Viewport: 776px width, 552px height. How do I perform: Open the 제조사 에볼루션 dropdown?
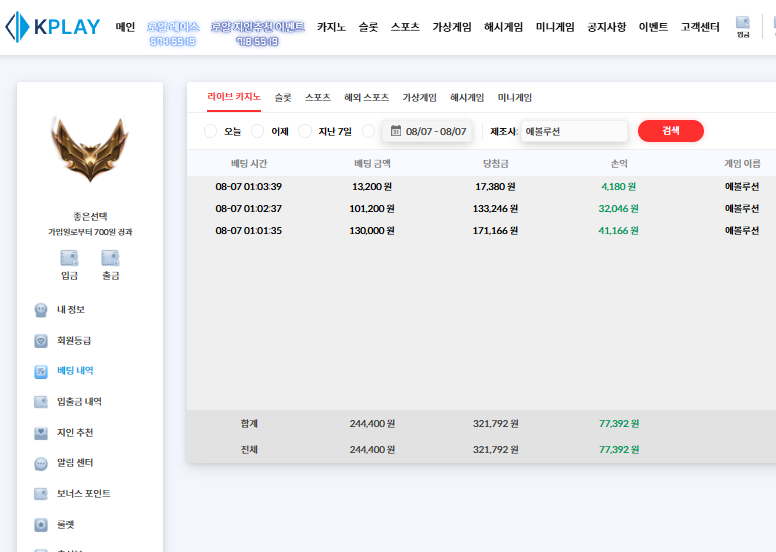pyautogui.click(x=574, y=131)
